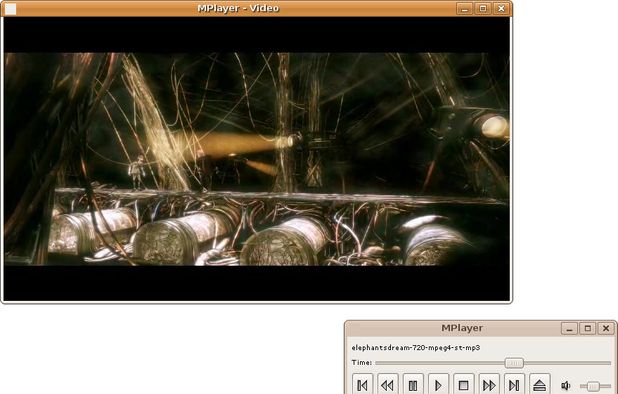Click the Time: label
The image size is (618, 394).
coord(361,362)
